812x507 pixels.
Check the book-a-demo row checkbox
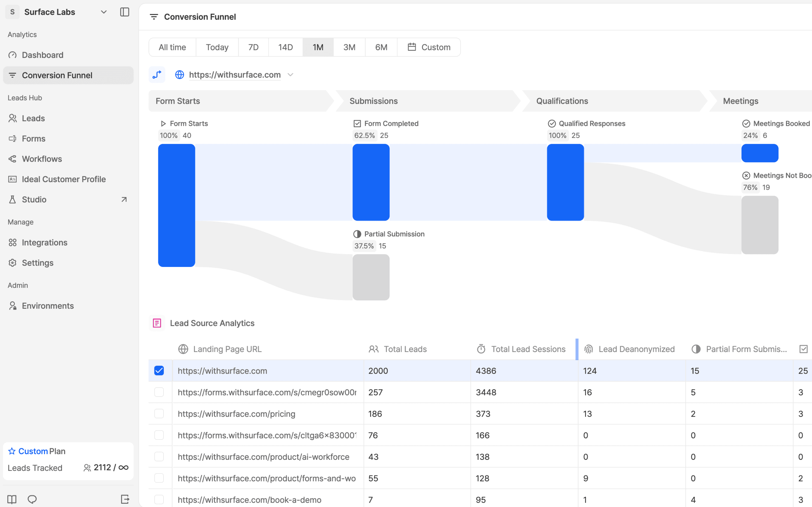(159, 499)
